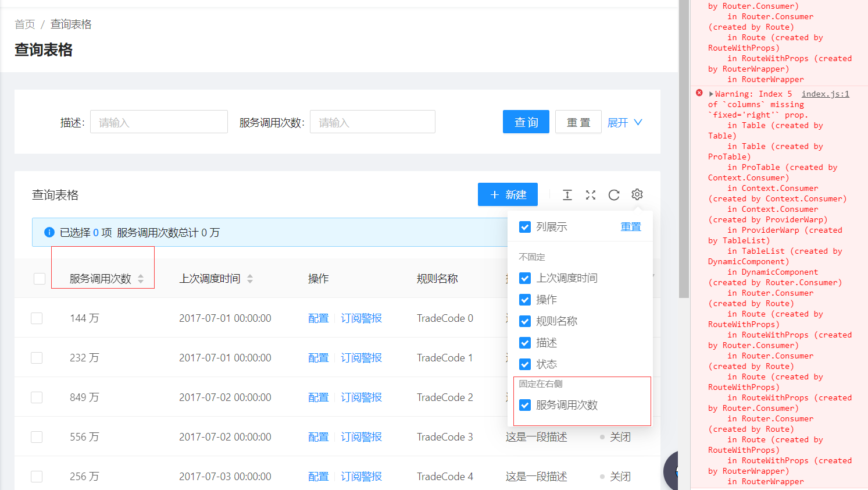
Task: Click the red error icon in console panel
Action: click(x=699, y=93)
